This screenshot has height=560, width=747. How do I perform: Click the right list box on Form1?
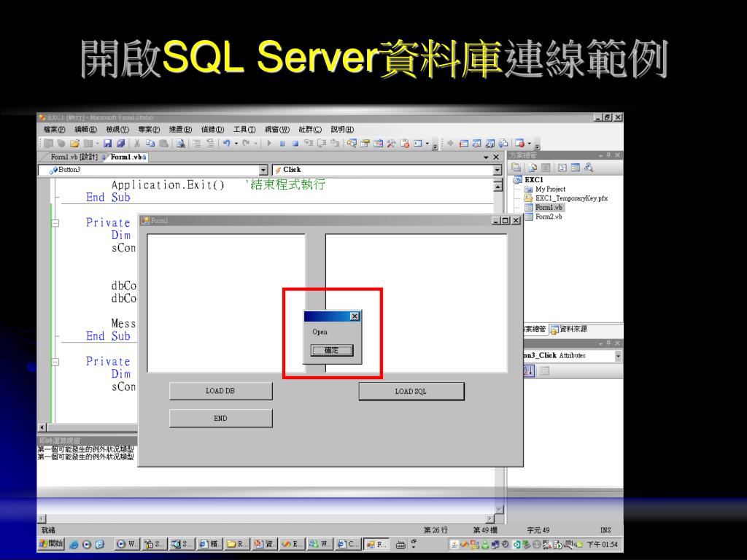[x=417, y=303]
